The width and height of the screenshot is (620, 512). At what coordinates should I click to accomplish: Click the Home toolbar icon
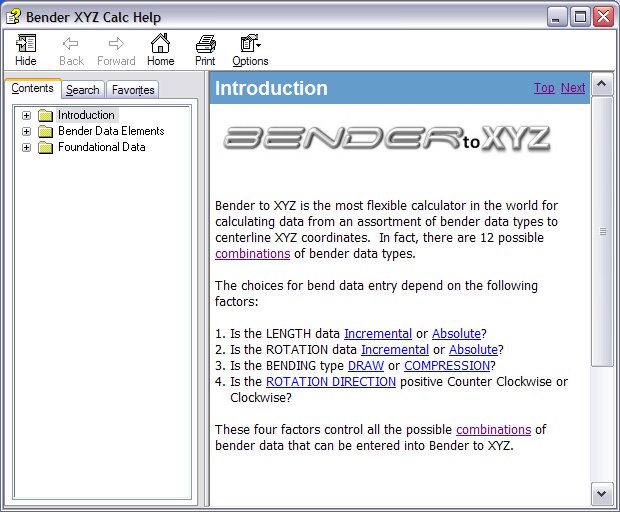[x=160, y=44]
